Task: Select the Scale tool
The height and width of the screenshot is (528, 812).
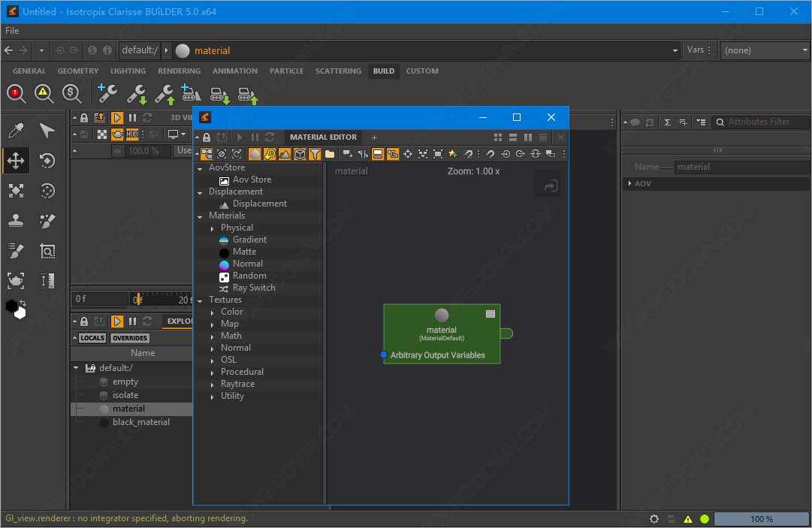Action: (16, 191)
